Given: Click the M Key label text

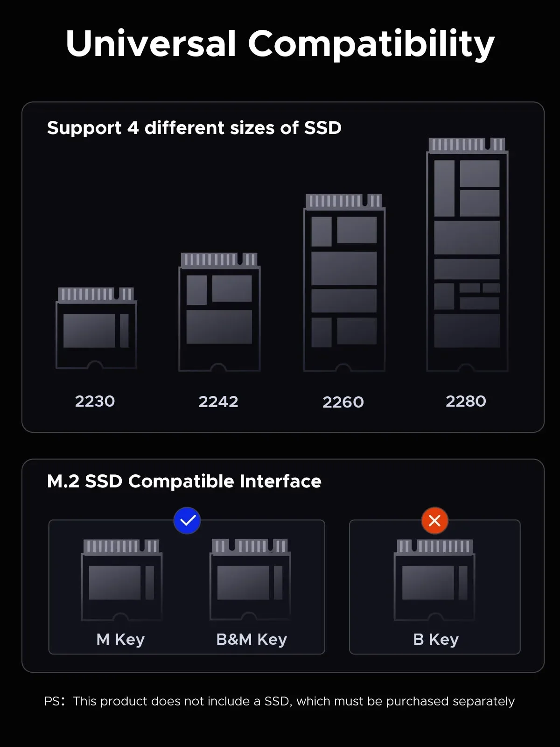Looking at the screenshot, I should [121, 640].
